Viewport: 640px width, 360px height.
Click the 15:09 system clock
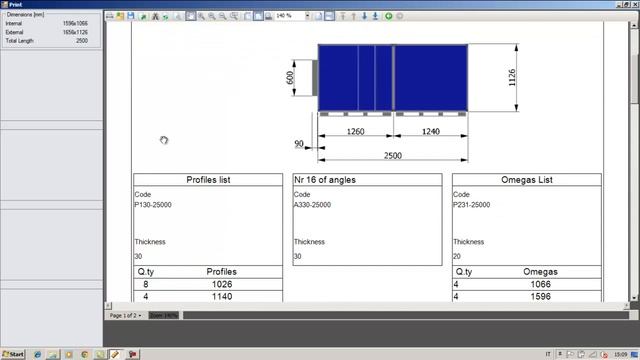(620, 354)
